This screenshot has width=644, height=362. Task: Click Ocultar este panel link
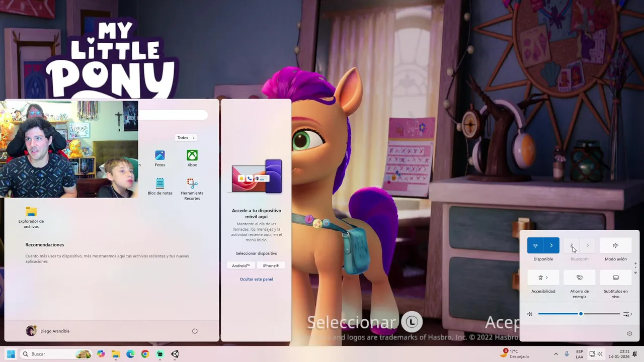(x=256, y=279)
